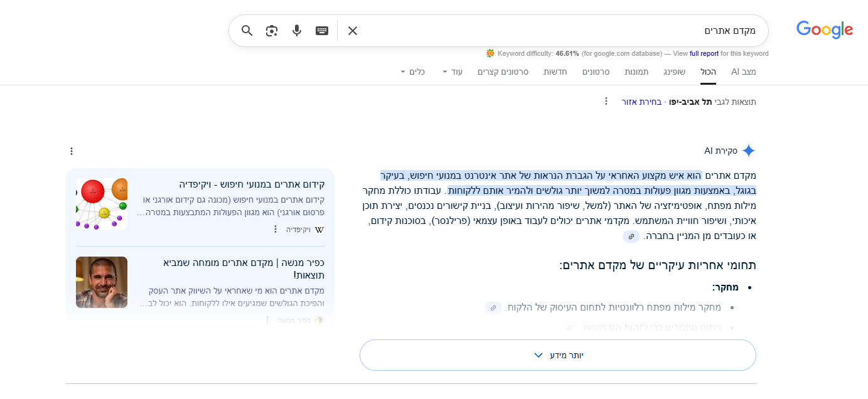Image resolution: width=868 pixels, height=399 pixels.
Task: Open three-dot menu on Wikipedia source card
Action: [275, 230]
